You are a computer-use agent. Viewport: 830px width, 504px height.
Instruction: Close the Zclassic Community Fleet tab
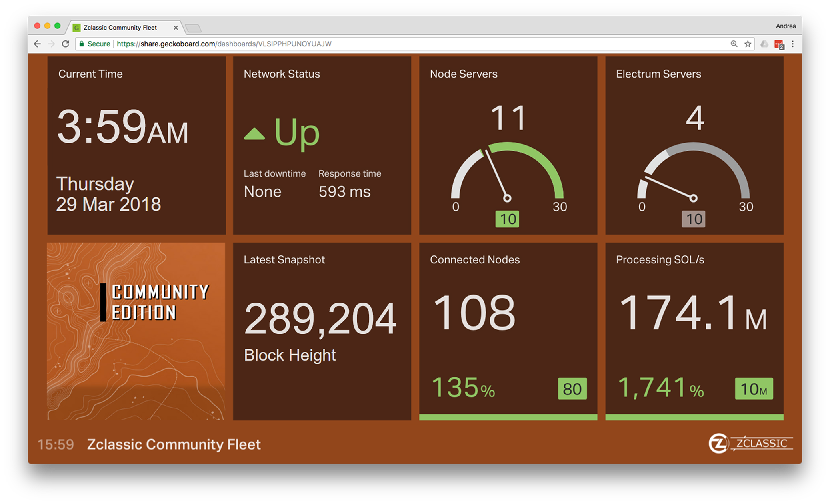click(x=175, y=28)
